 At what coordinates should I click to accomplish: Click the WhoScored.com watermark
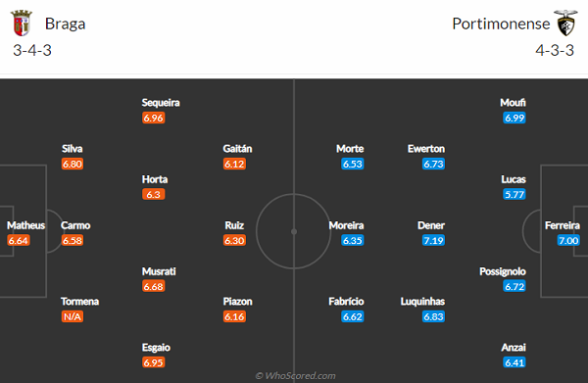pyautogui.click(x=296, y=375)
